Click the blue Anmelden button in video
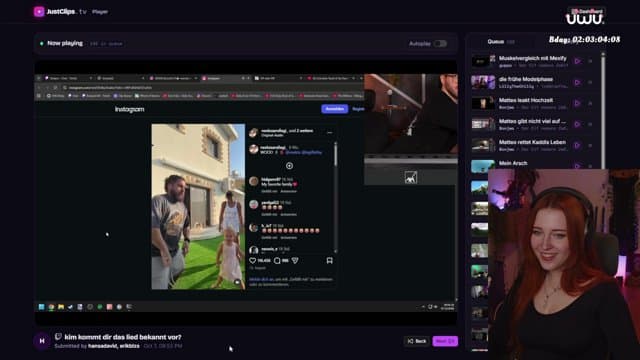Image resolution: width=640 pixels, height=360 pixels. [x=335, y=109]
